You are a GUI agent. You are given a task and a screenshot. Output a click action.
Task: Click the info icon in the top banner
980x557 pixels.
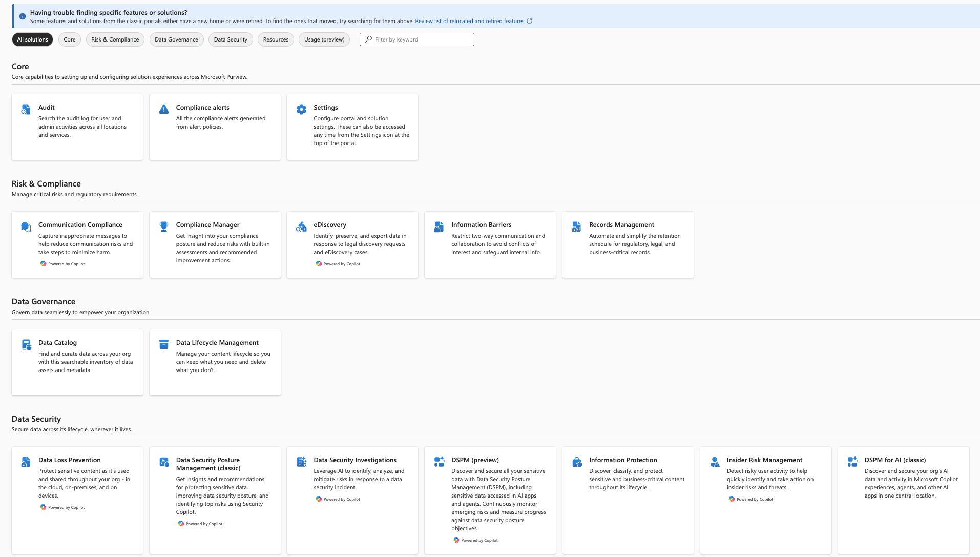point(22,15)
